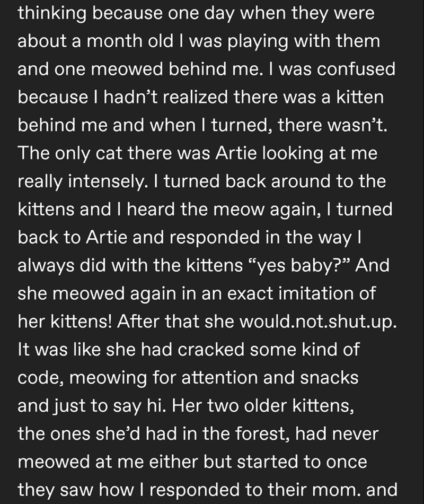Click the word "thinking" at the top
424x504 pixels.
pyautogui.click(x=52, y=14)
